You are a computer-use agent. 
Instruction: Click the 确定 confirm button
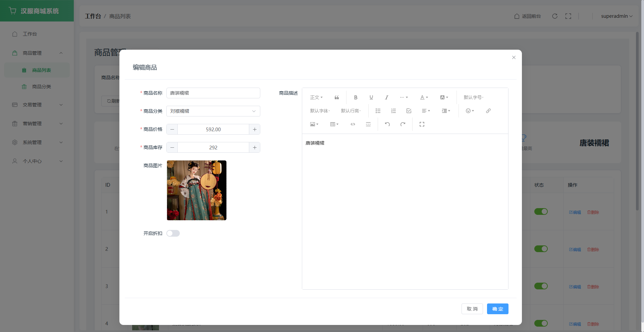(x=497, y=309)
